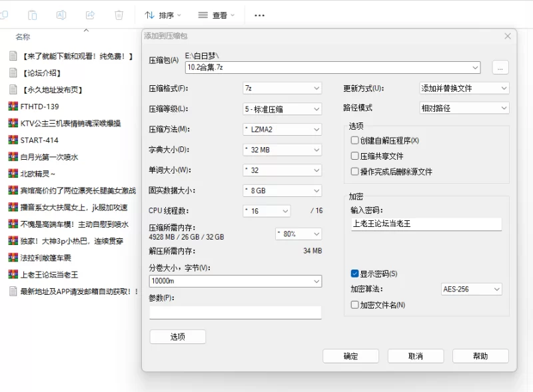
Task: Click the 选项 button
Action: pos(177,337)
